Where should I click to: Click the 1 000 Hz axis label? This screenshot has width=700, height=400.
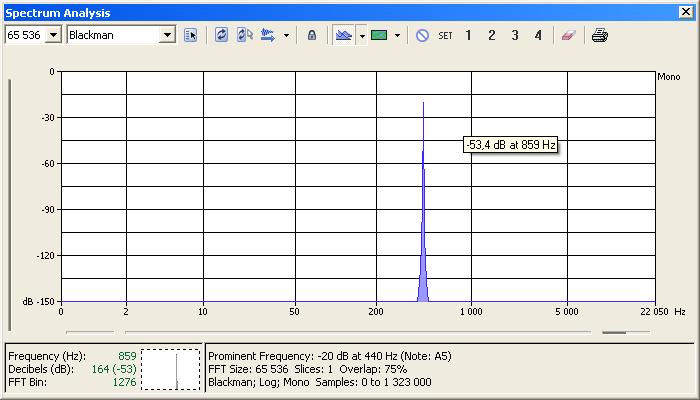[x=471, y=312]
